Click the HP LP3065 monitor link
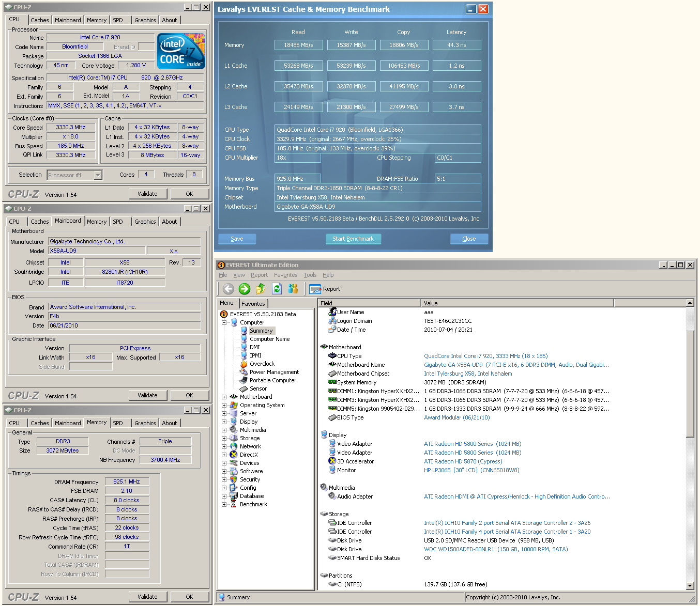The width and height of the screenshot is (700, 606). tap(471, 470)
